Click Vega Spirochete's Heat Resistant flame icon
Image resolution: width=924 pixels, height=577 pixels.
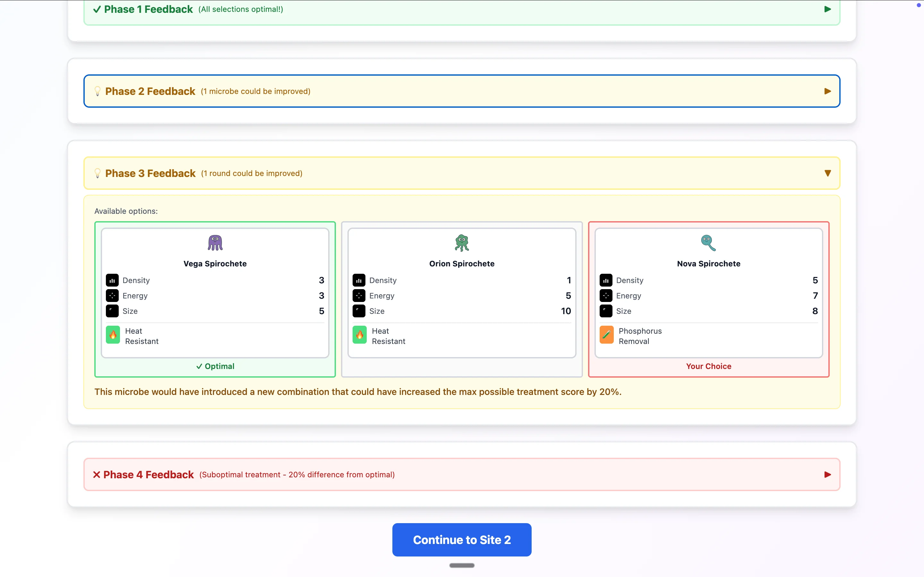coord(113,335)
